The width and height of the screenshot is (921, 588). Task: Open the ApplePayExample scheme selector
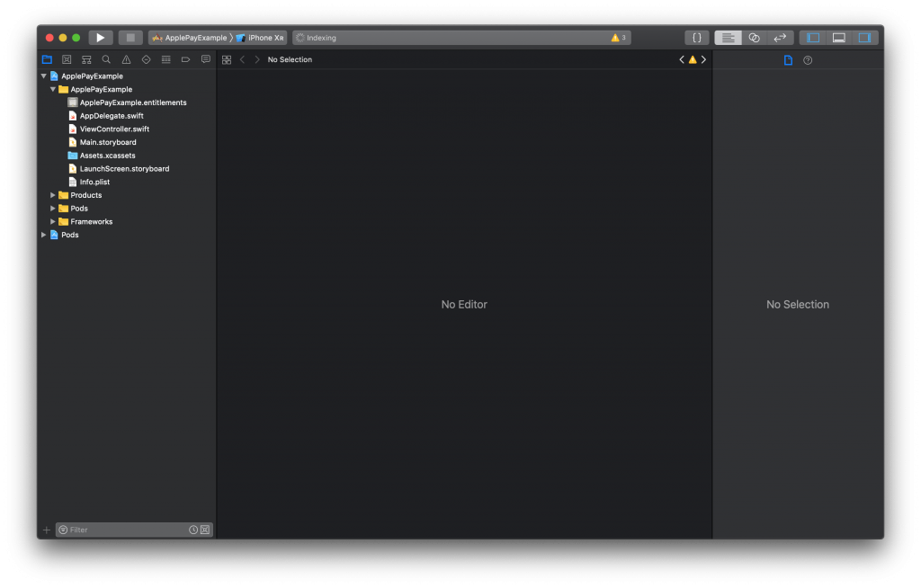[190, 38]
